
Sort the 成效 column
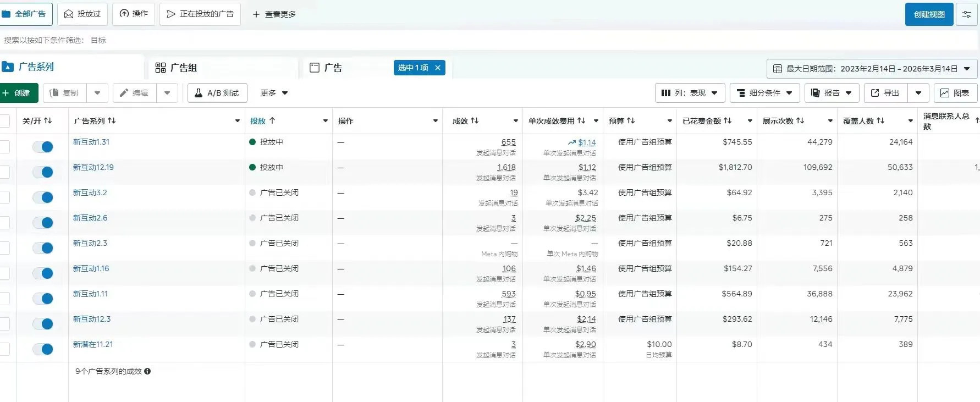[x=475, y=121]
